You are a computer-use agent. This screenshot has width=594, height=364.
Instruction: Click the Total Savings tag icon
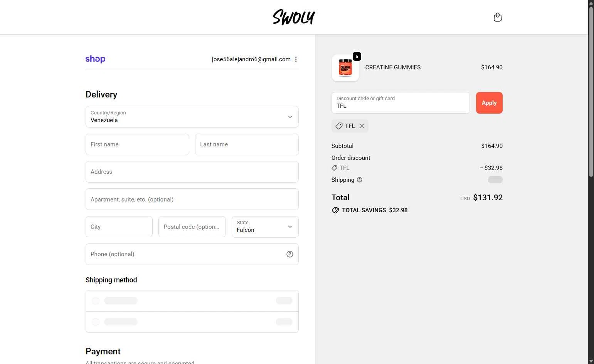click(x=335, y=210)
